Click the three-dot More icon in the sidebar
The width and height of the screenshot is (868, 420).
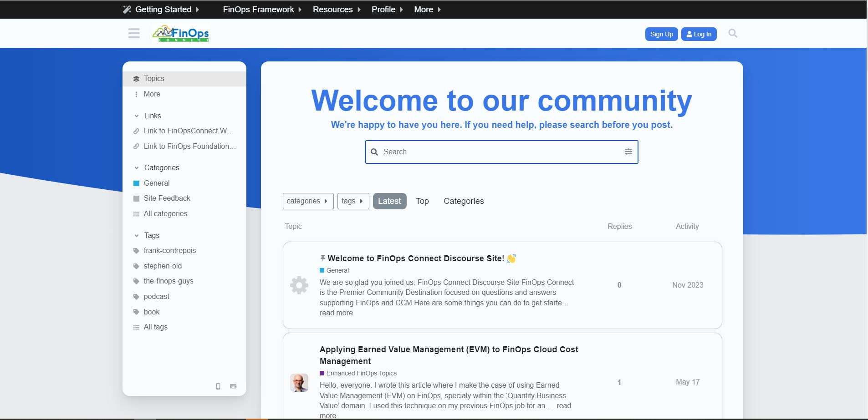[x=136, y=94]
